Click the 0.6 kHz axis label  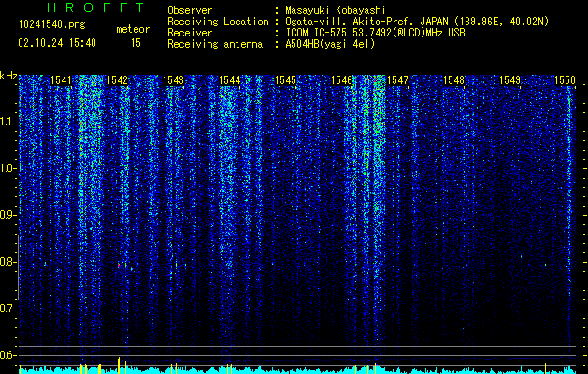[x=7, y=355]
